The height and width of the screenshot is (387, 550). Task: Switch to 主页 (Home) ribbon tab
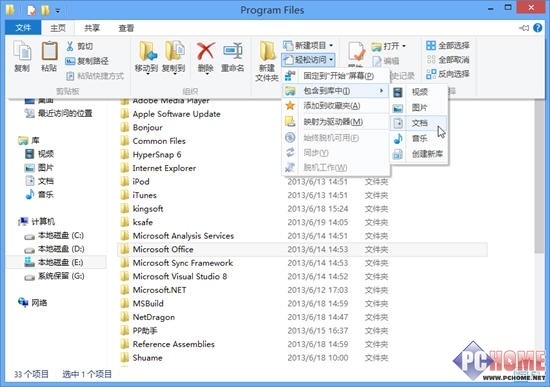58,28
